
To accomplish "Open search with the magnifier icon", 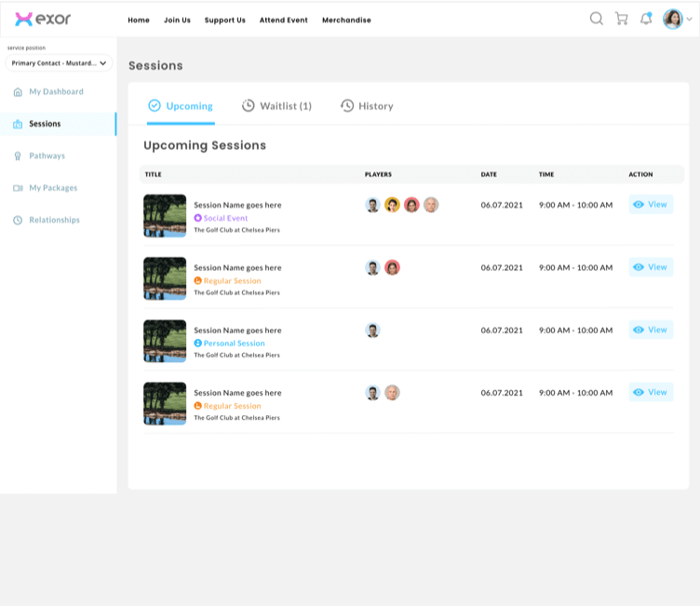I will (597, 19).
